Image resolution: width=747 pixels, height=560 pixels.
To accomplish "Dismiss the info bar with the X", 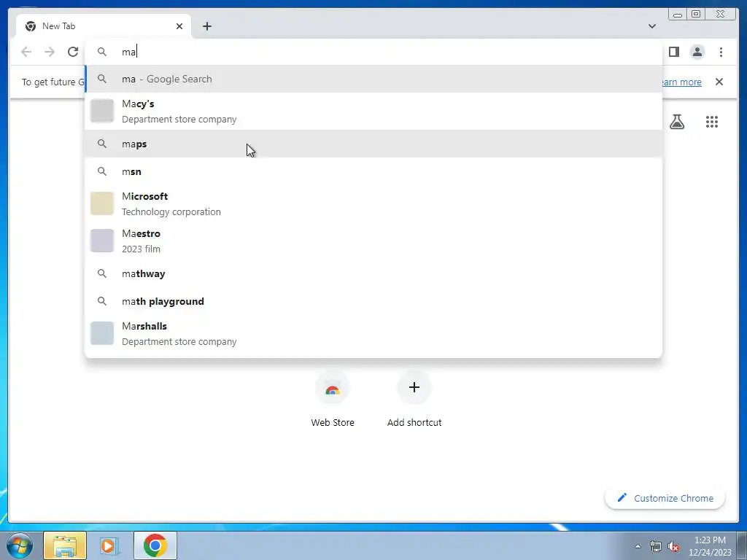I will 719,82.
